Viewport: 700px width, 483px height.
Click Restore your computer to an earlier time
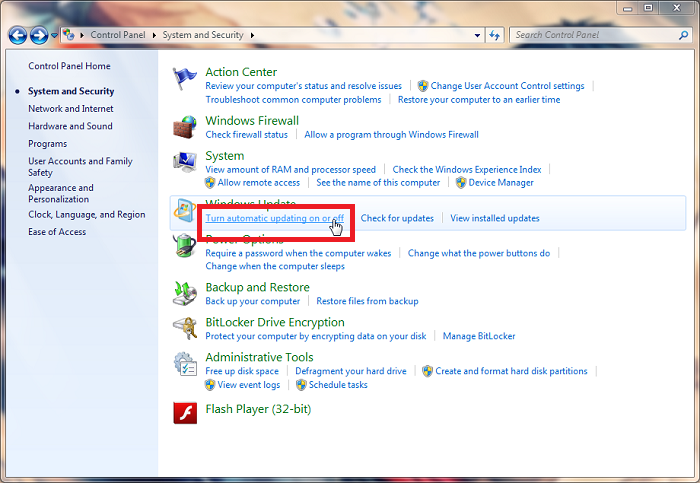pos(479,100)
